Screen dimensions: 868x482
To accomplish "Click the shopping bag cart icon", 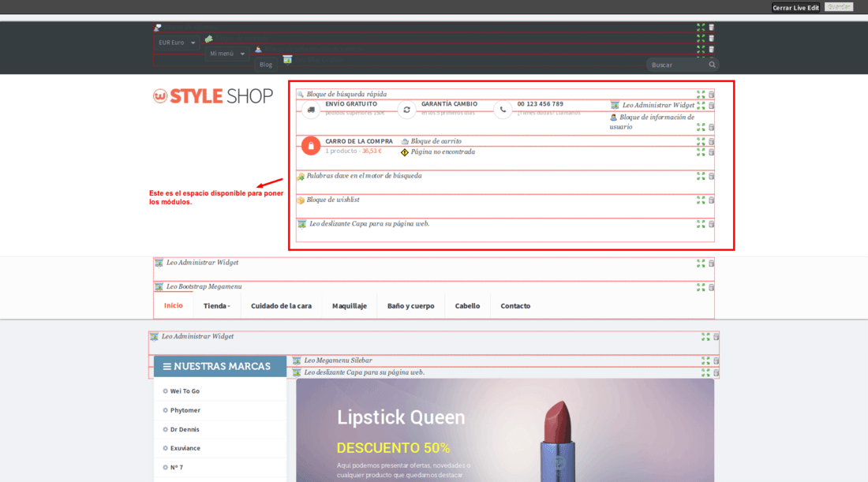I will 311,145.
